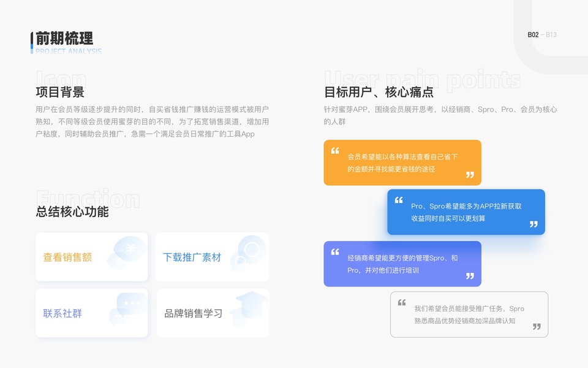Click the chat bubble icon on 下载推广素材 card
The image size is (588, 368).
[248, 253]
